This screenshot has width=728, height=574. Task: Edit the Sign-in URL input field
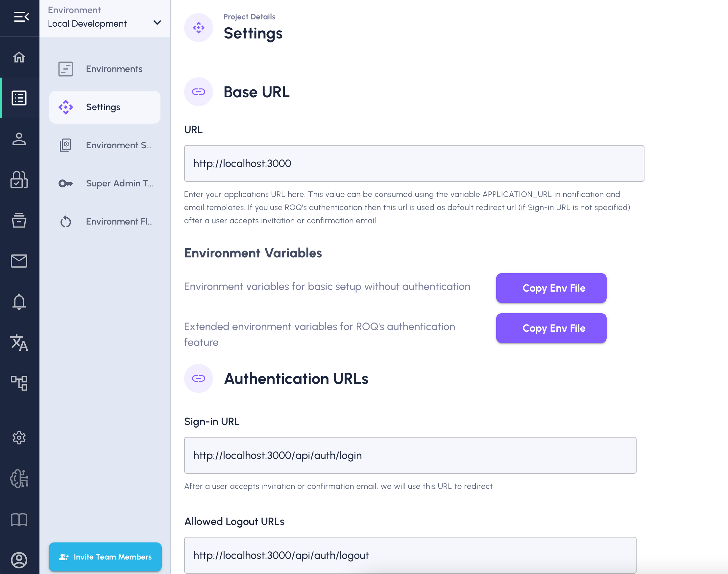(x=409, y=455)
